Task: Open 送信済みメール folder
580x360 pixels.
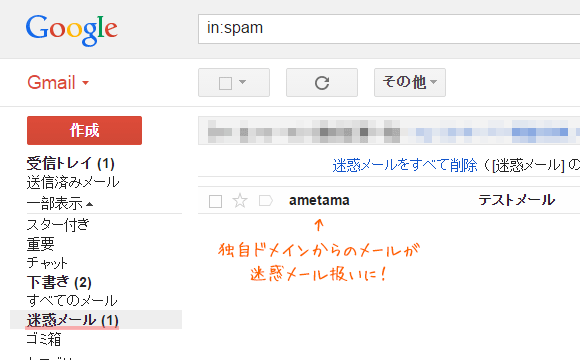Action: coord(73,182)
